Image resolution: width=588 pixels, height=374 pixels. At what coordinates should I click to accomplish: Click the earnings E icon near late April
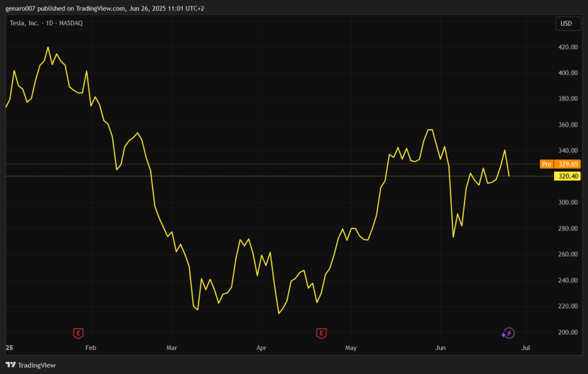point(322,333)
